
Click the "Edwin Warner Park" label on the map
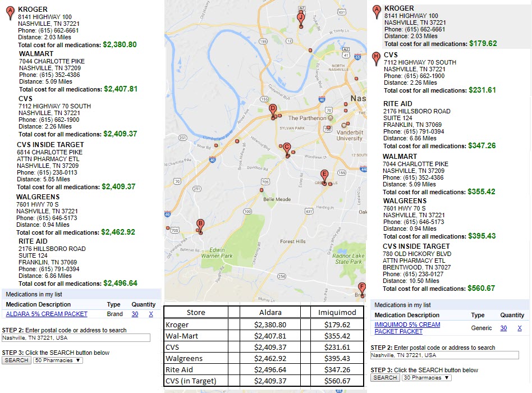coord(217,253)
